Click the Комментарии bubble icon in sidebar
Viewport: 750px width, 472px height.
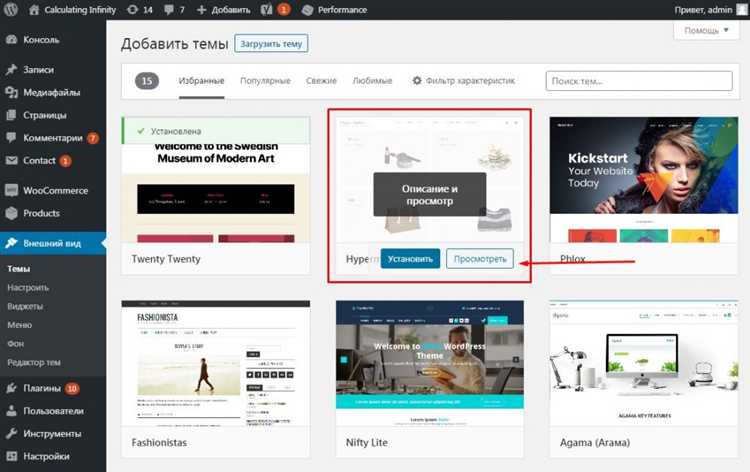click(x=11, y=138)
